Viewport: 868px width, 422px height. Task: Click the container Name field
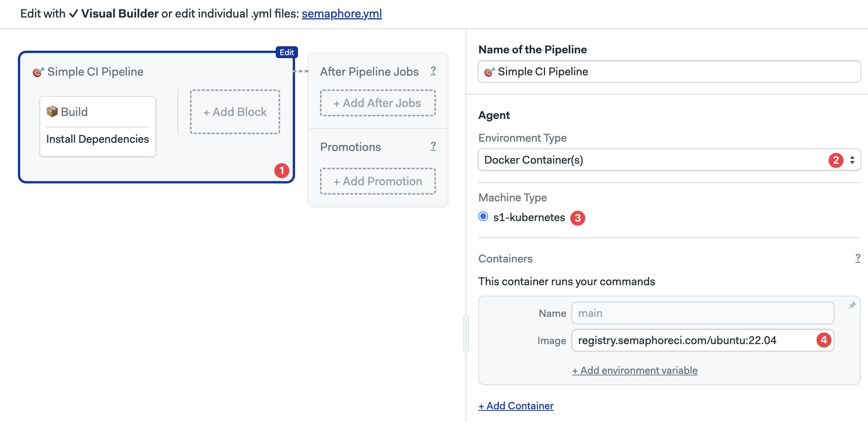tap(703, 313)
